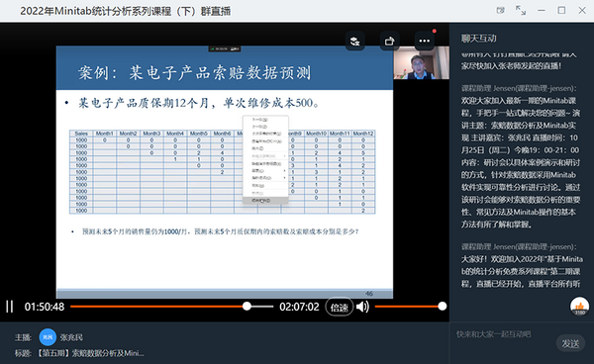Mute the volume speaker icon
The height and width of the screenshot is (364, 594).
point(362,307)
